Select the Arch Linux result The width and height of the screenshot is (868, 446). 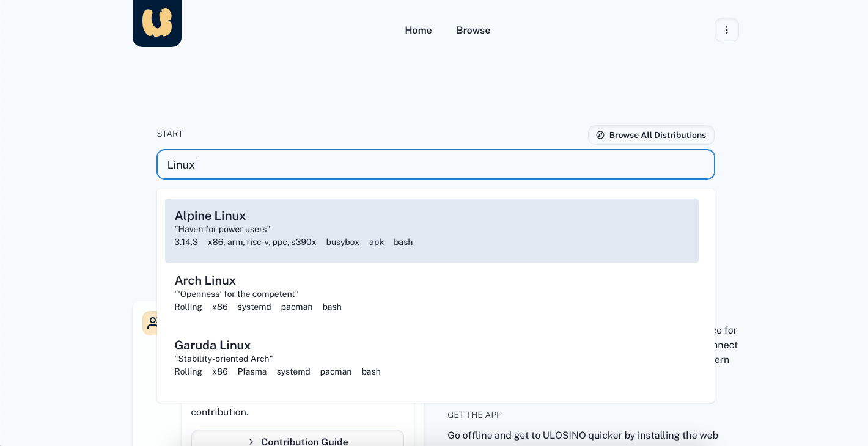pyautogui.click(x=432, y=296)
